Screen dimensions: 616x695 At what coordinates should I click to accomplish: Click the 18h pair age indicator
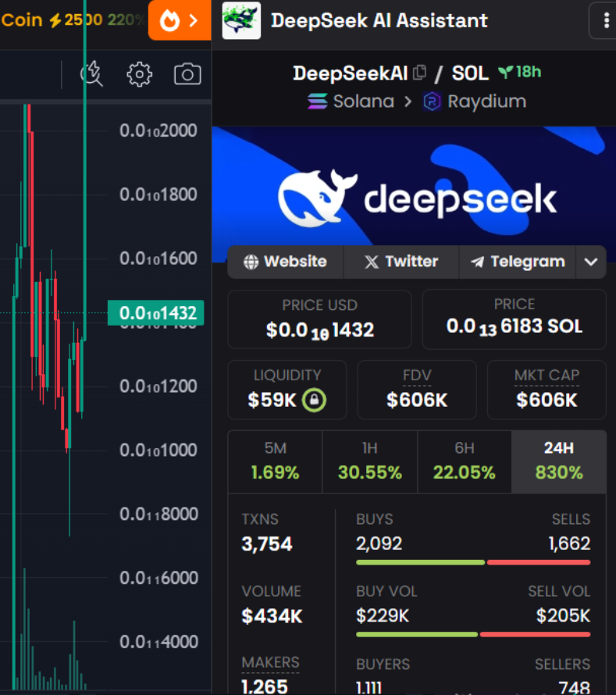pyautogui.click(x=520, y=72)
